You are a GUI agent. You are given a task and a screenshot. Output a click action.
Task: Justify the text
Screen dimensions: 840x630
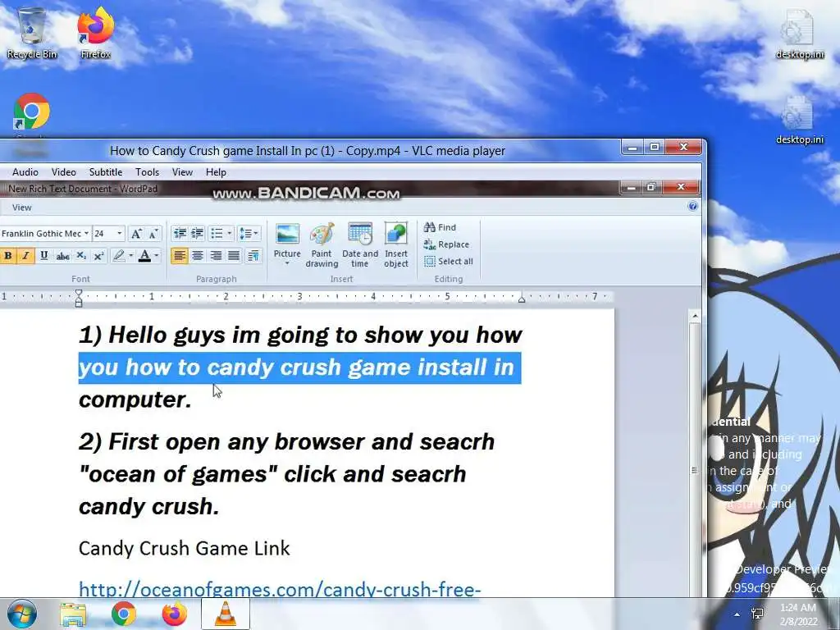(234, 256)
